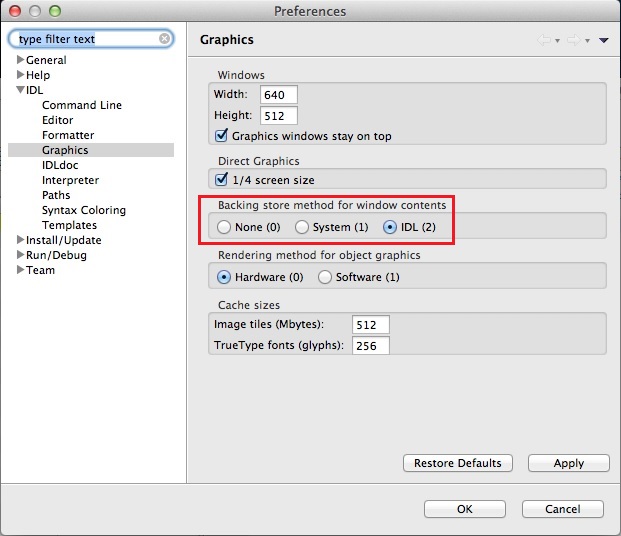The height and width of the screenshot is (536, 621).
Task: Collapse the IDL tree node
Action: click(x=20, y=90)
